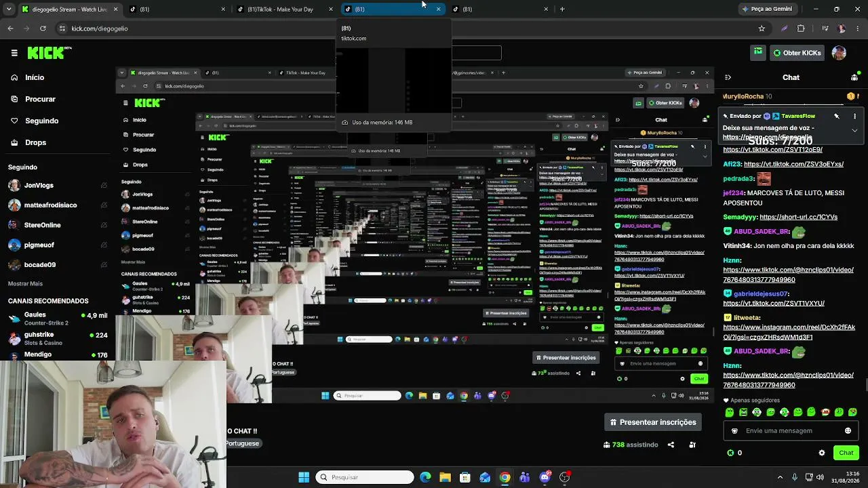Expand followed channels with Mostrar Mais

pyautogui.click(x=25, y=283)
